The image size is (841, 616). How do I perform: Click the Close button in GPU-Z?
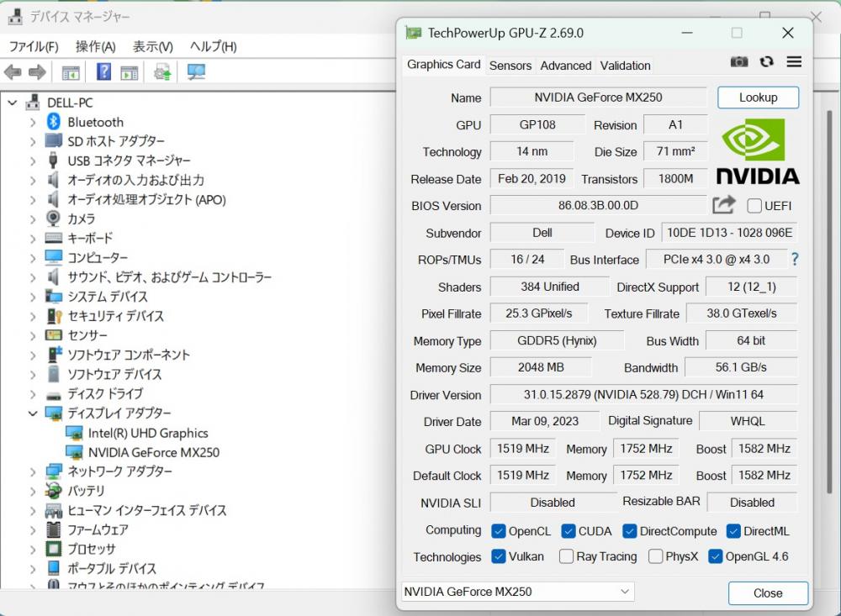(767, 592)
